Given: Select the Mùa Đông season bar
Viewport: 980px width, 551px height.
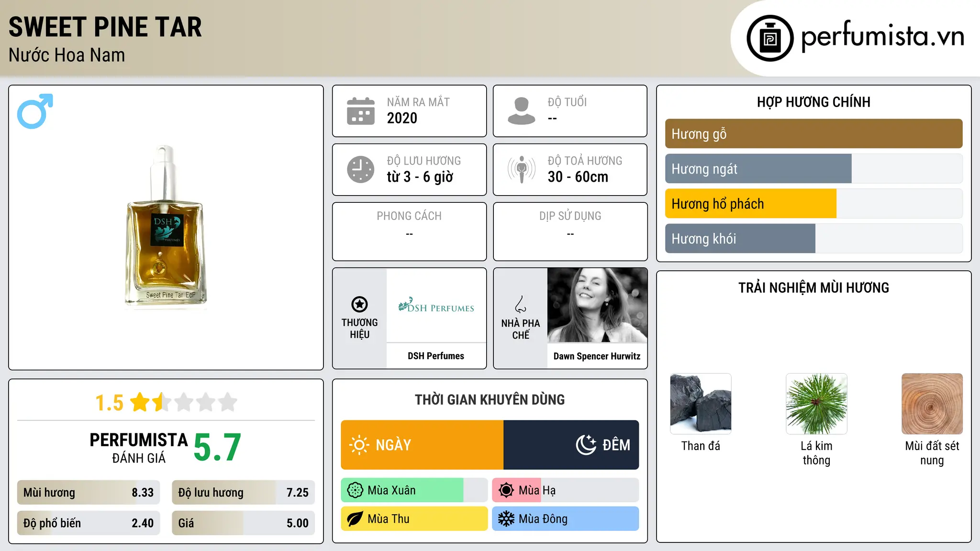Looking at the screenshot, I should coord(565,519).
